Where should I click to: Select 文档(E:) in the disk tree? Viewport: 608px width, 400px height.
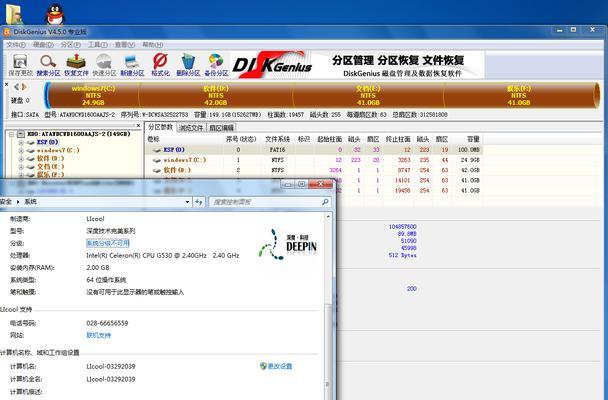pos(50,167)
